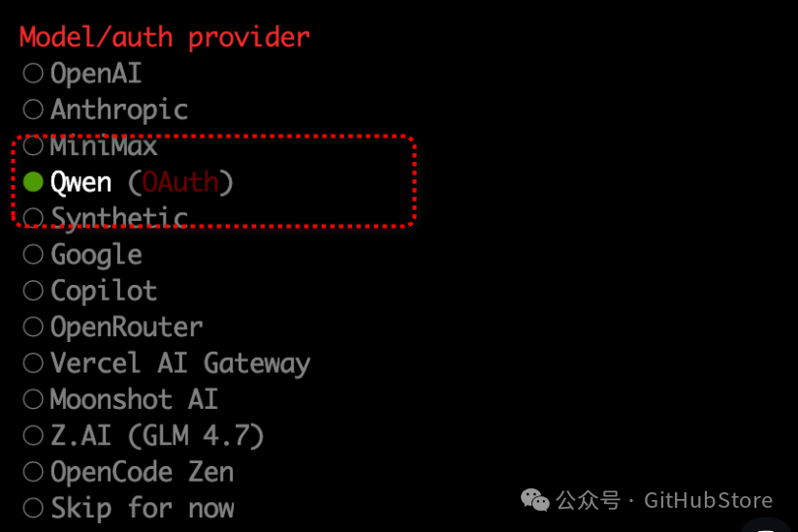
Task: Pick the Vercel AI Gateway radio button
Action: 33,362
